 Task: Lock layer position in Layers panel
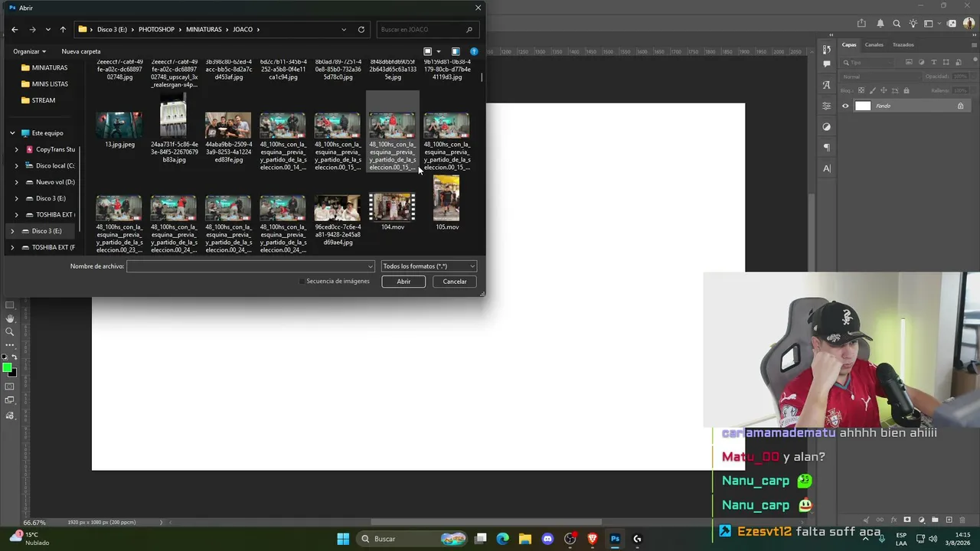884,90
